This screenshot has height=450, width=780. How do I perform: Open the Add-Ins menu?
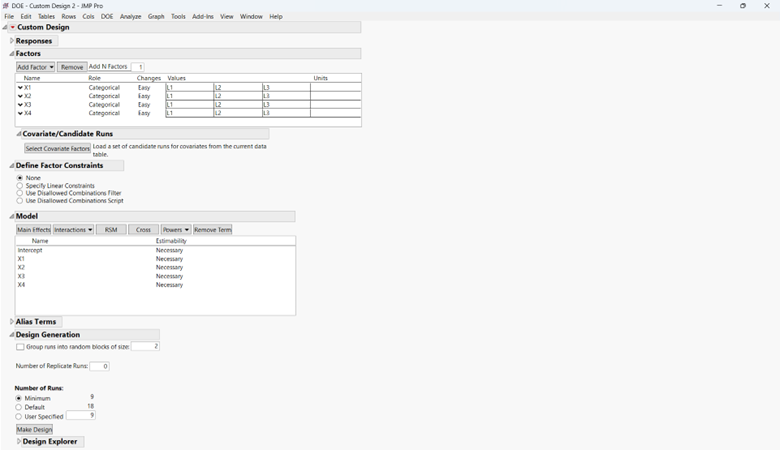click(x=202, y=16)
